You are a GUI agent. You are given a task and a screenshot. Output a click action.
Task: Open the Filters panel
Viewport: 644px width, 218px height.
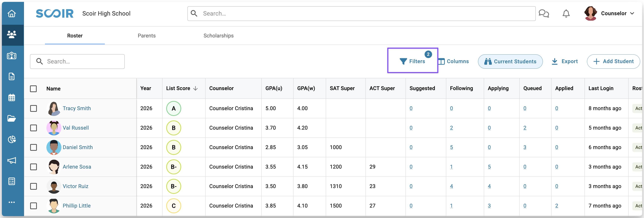pyautogui.click(x=412, y=61)
